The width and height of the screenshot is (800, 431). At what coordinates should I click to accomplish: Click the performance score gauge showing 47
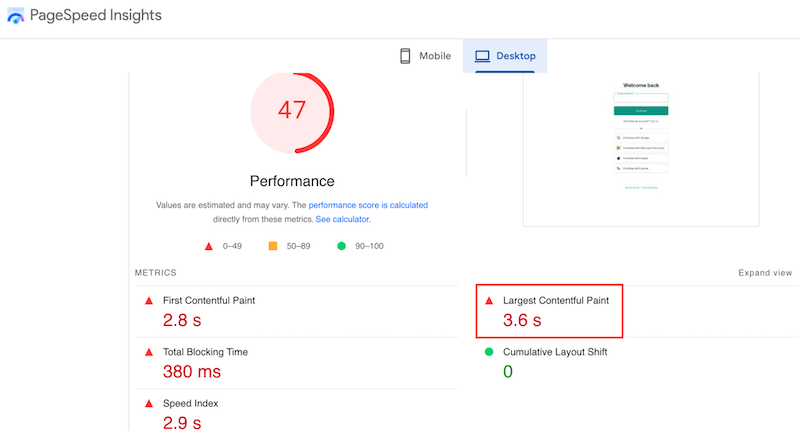(292, 112)
